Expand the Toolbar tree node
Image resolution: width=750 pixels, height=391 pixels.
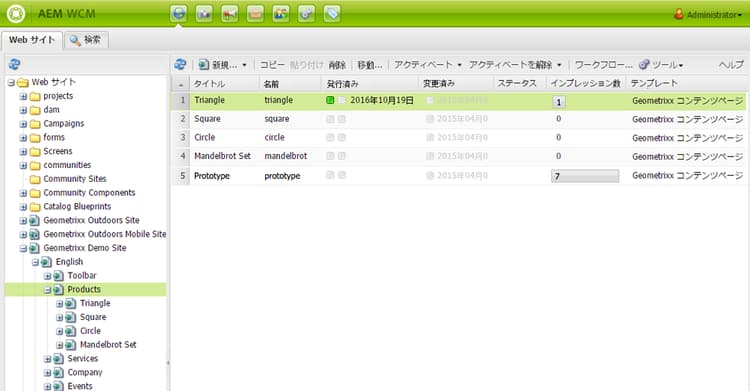pos(47,276)
